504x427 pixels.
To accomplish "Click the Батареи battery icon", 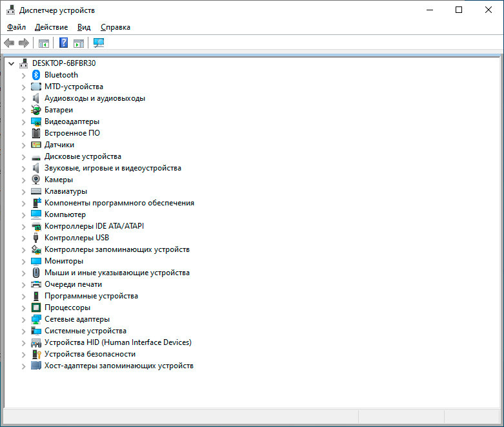I will coord(36,110).
